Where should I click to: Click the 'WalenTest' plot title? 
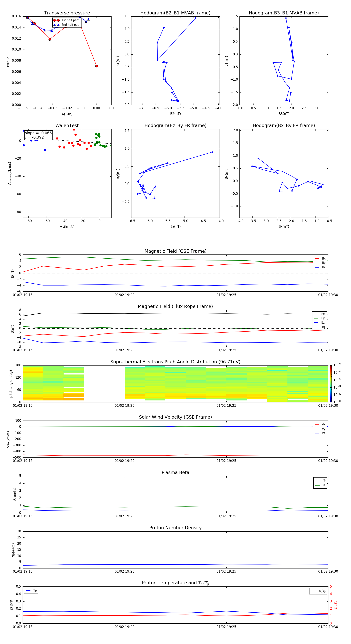[x=67, y=125]
